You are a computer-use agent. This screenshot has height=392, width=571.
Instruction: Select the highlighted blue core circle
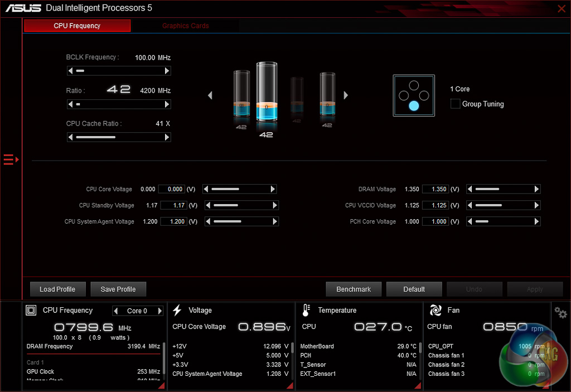[413, 106]
